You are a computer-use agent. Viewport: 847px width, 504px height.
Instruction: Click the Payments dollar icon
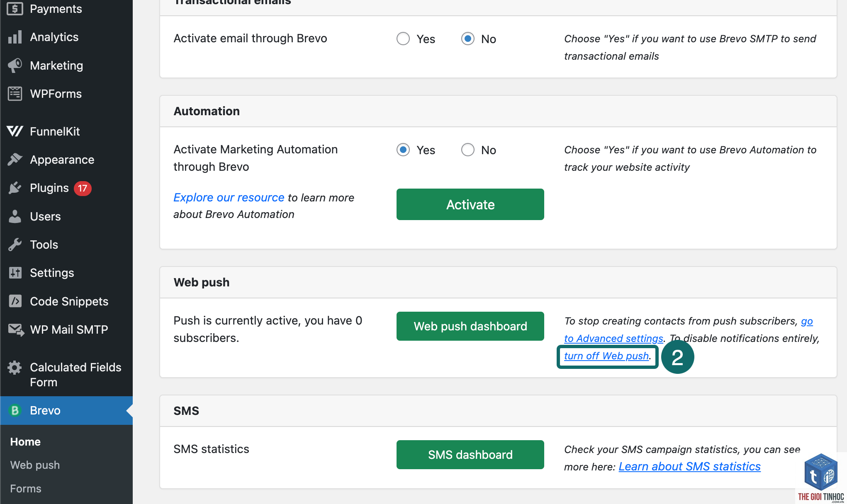15,9
